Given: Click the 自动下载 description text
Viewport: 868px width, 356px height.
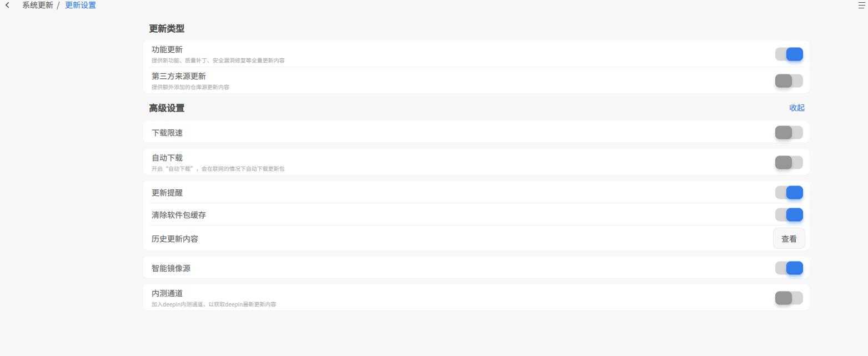Looking at the screenshot, I should [218, 169].
